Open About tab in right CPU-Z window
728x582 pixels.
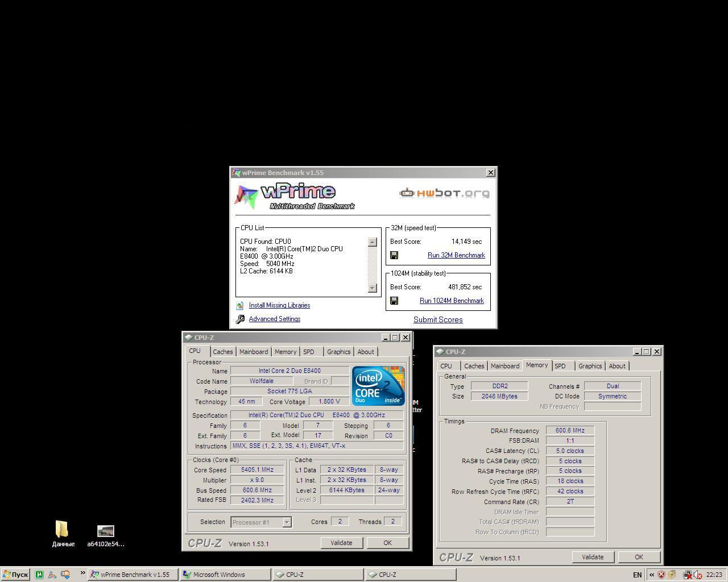tap(617, 366)
